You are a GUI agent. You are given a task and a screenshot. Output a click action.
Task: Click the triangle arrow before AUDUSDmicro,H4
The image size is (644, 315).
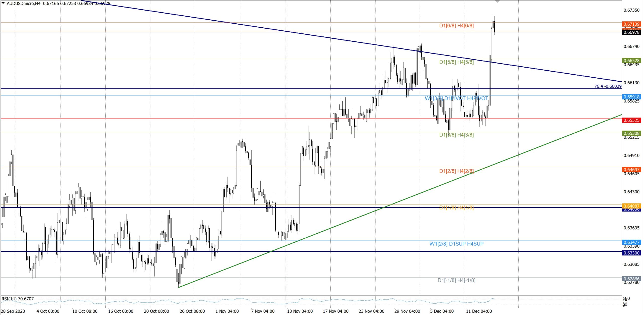point(3,3)
